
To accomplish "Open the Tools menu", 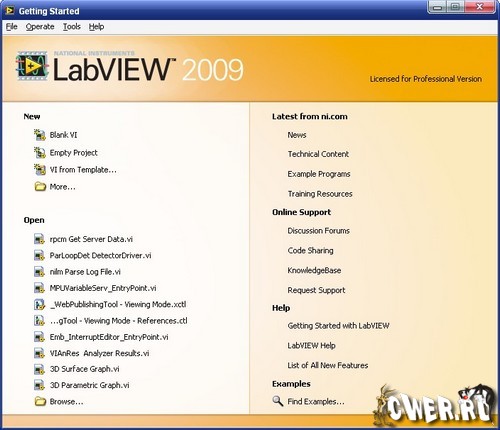I will click(x=72, y=27).
